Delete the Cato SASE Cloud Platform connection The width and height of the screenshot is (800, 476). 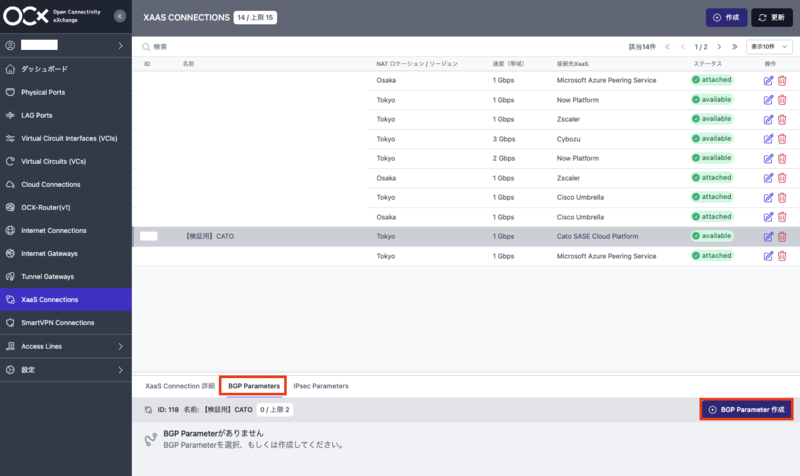(x=782, y=237)
